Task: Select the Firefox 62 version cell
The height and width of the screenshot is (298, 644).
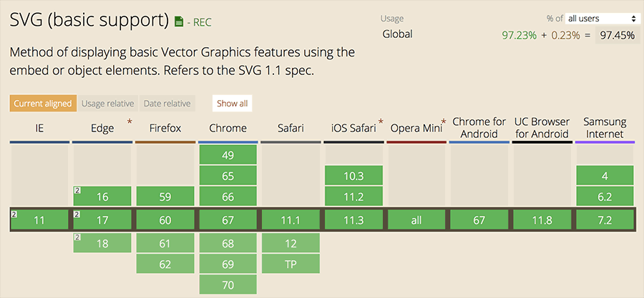Action: point(165,264)
